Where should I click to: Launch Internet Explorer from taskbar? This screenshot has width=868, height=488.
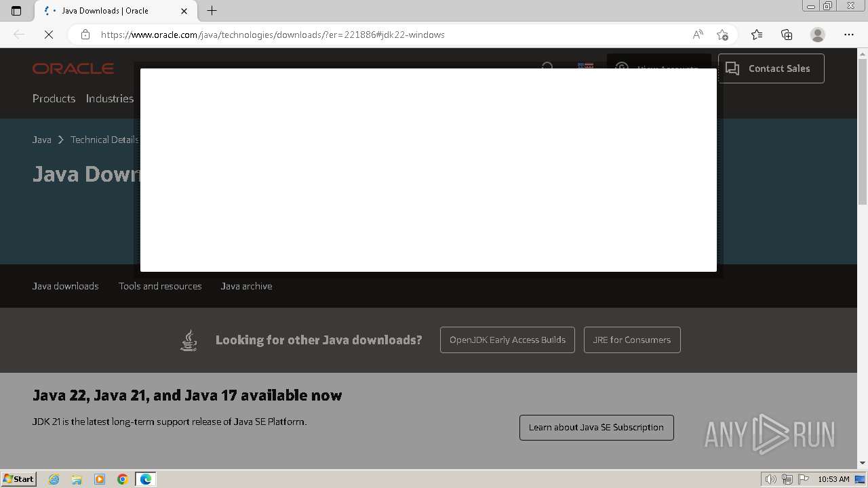[54, 479]
